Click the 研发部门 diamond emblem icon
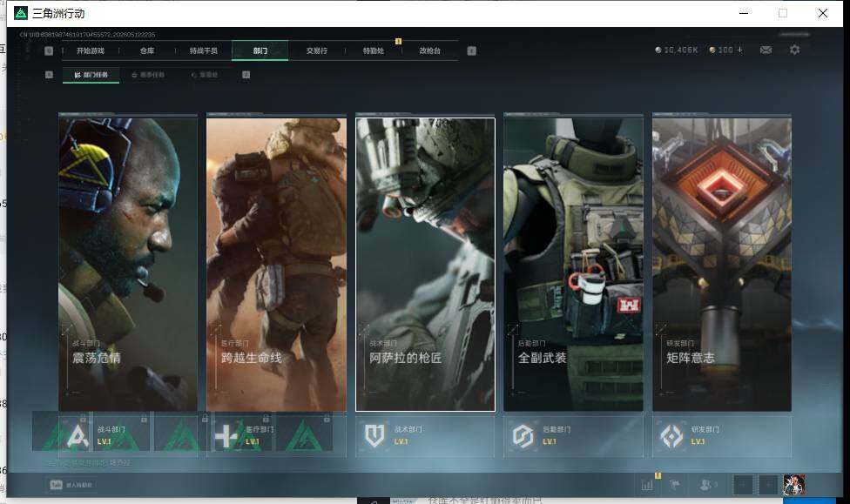850x504 pixels. coord(671,435)
